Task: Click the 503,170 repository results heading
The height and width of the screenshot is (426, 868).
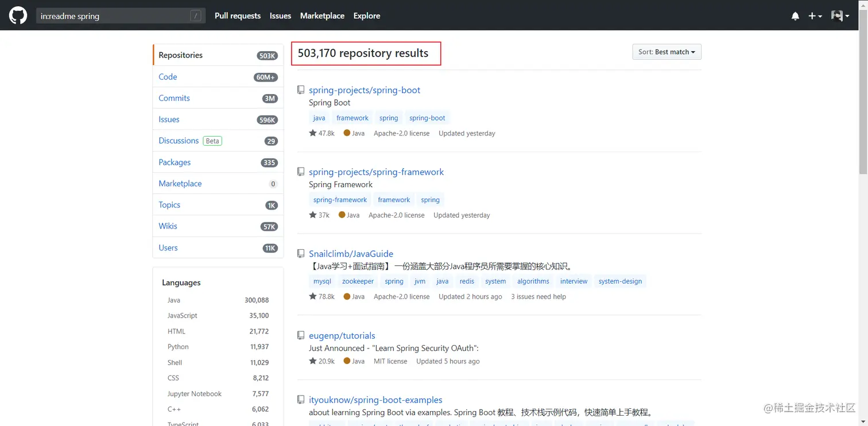Action: pos(363,53)
